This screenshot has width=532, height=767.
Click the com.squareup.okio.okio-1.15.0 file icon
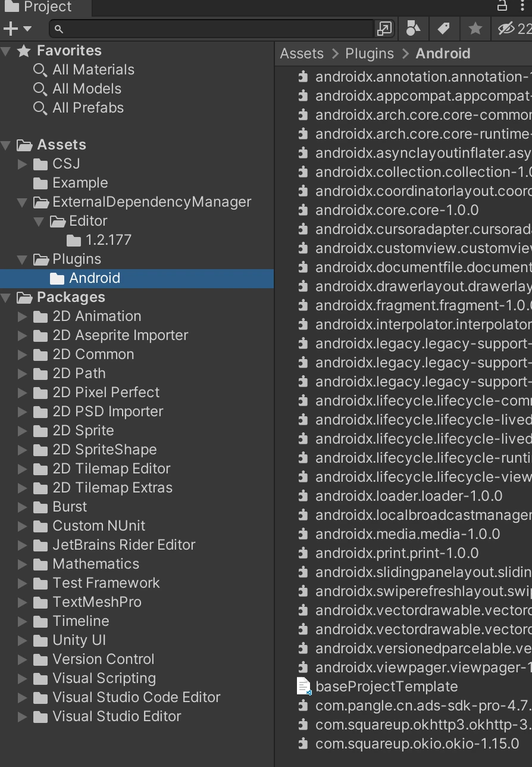(303, 744)
